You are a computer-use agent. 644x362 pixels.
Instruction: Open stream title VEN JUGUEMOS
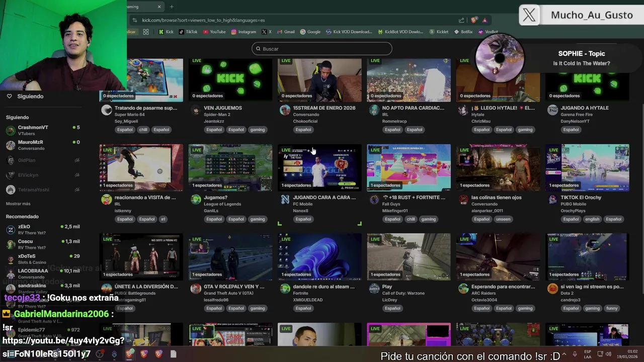[223, 108]
